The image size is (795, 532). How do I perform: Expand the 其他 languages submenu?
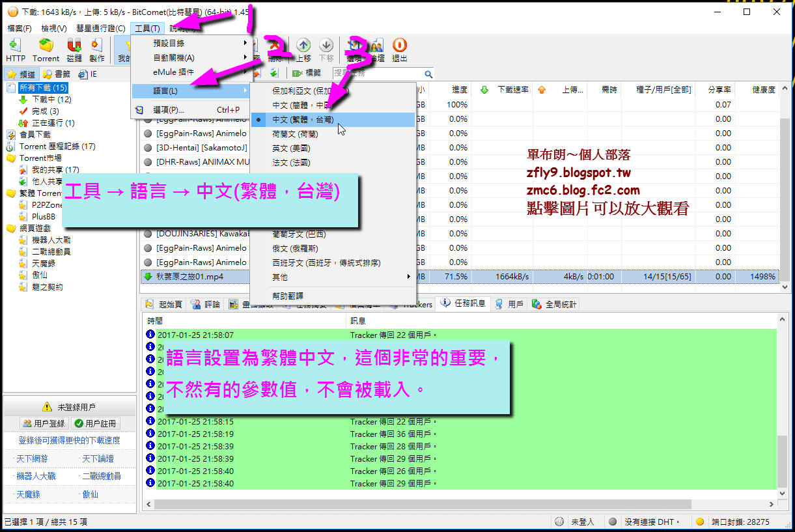333,277
